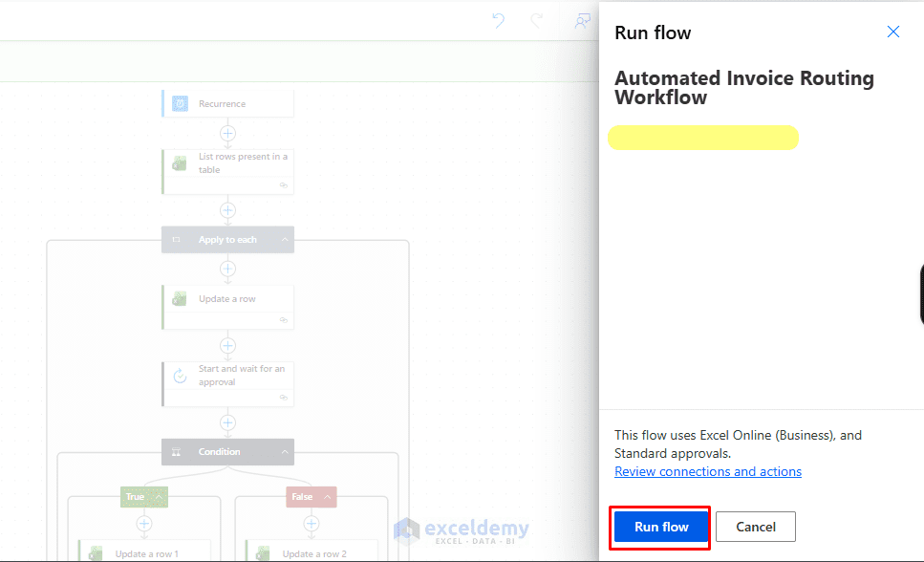Open the Update a row 2 step

click(x=312, y=551)
